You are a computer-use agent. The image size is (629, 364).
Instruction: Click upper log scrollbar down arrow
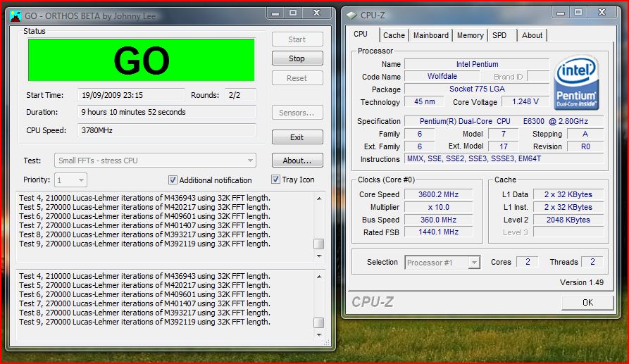coord(319,256)
